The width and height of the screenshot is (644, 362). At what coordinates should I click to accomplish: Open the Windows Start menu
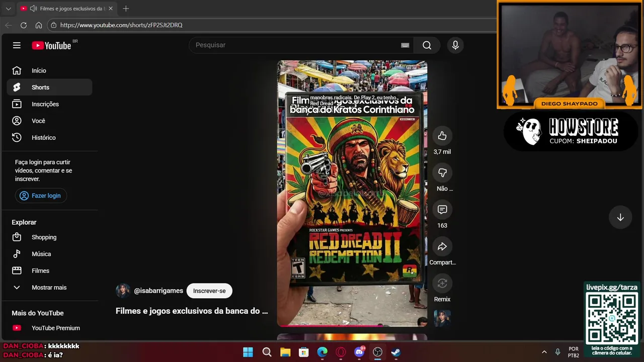[248, 352]
